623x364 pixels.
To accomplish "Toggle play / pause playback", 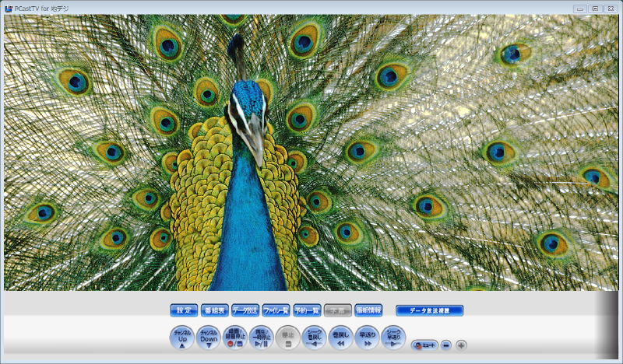I will [262, 338].
